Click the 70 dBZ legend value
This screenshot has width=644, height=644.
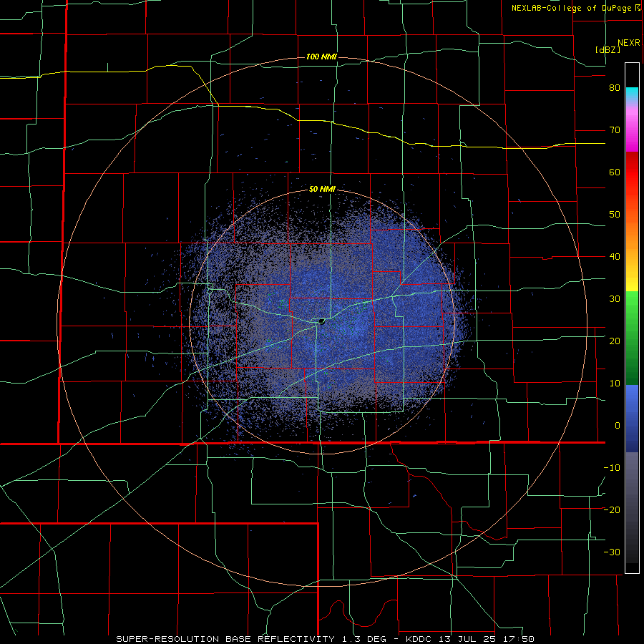coord(615,130)
